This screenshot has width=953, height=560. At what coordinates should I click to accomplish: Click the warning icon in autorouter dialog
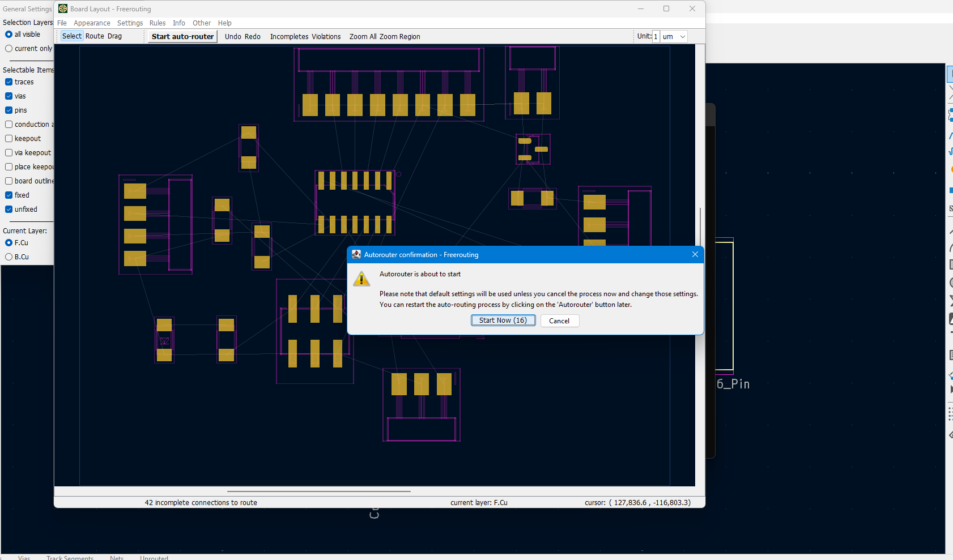(x=361, y=279)
